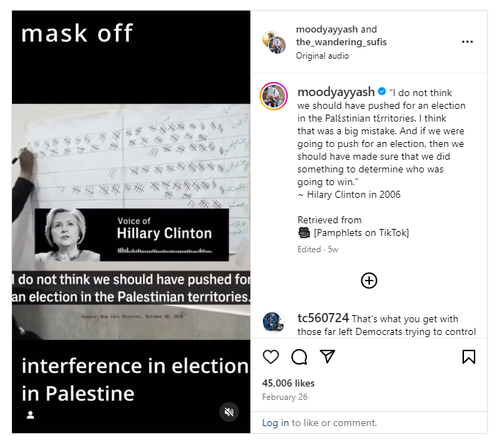Viewport: 500px width, 448px height.
Task: Open comments via speech bubble icon
Action: (x=299, y=357)
